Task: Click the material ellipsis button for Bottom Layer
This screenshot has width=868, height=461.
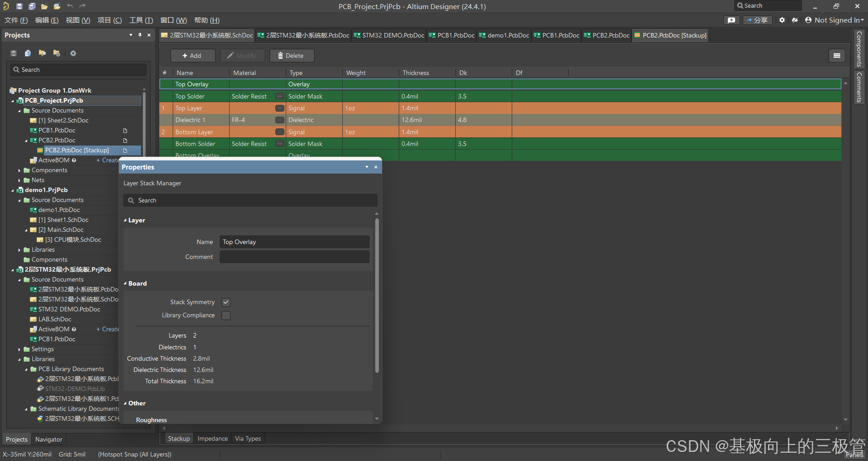Action: pos(280,132)
